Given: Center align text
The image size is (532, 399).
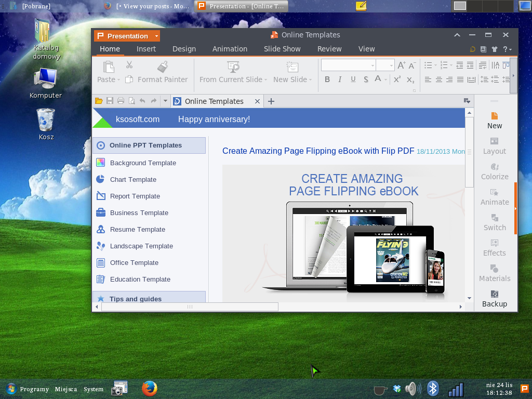Looking at the screenshot, I should [x=438, y=79].
